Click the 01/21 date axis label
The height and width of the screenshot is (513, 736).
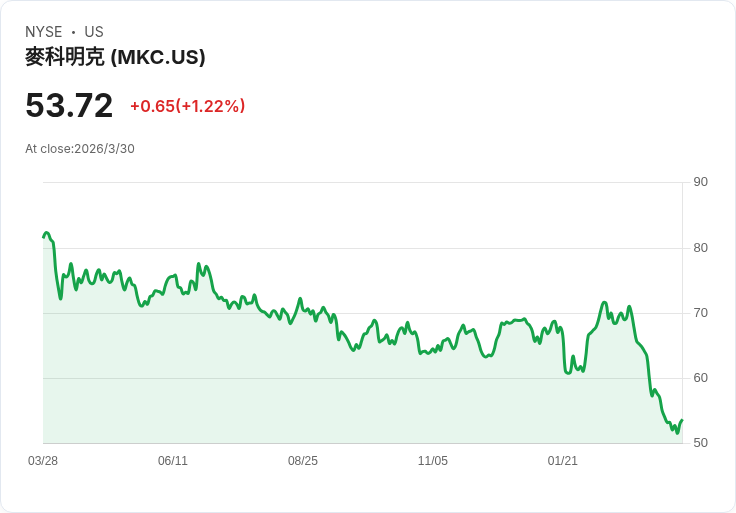563,461
